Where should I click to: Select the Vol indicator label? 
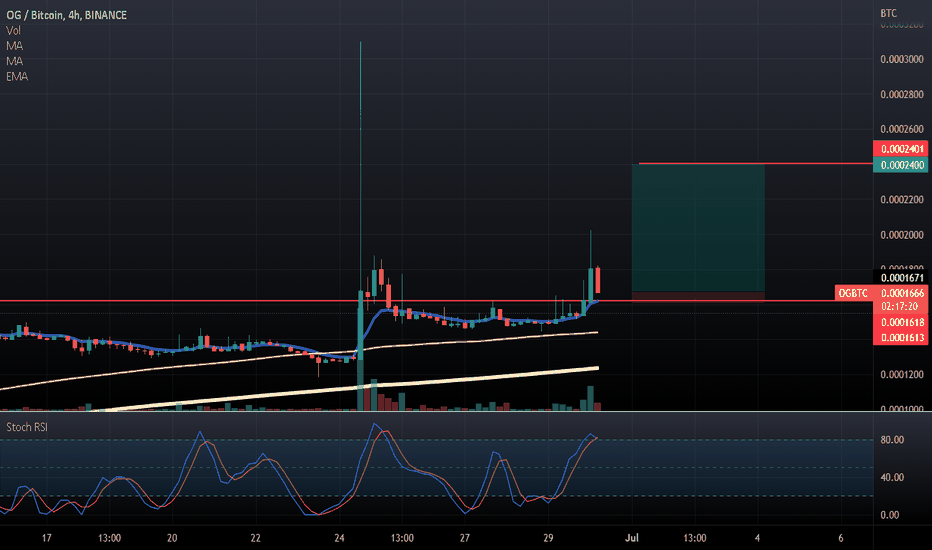[13, 30]
